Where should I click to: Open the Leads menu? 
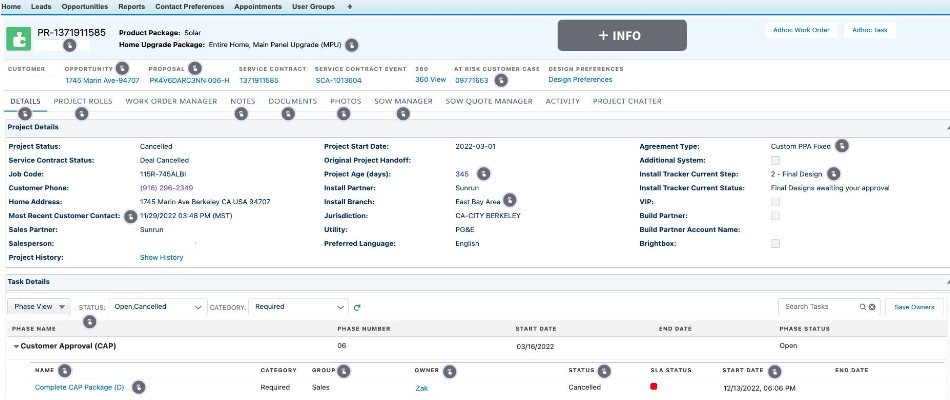[41, 7]
